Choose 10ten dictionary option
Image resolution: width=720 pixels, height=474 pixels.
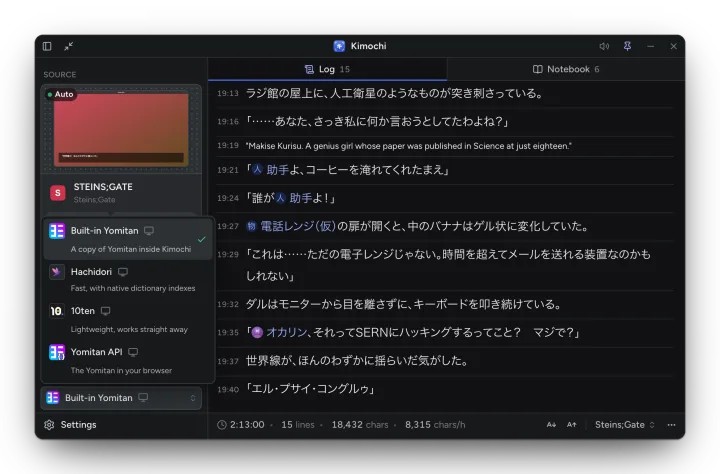coord(127,320)
